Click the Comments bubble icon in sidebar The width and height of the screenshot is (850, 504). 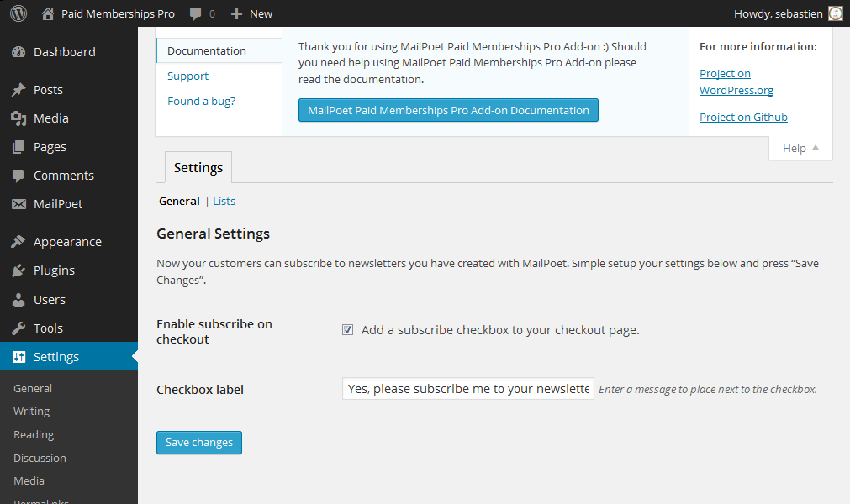point(18,176)
